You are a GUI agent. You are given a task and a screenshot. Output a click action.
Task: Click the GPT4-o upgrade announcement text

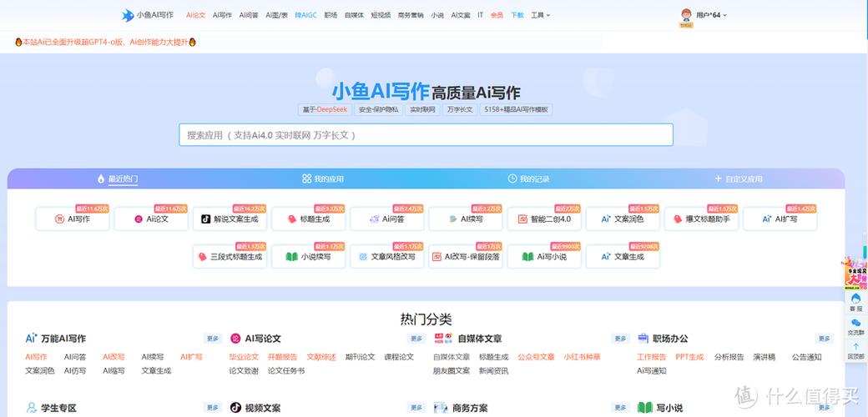pos(105,42)
